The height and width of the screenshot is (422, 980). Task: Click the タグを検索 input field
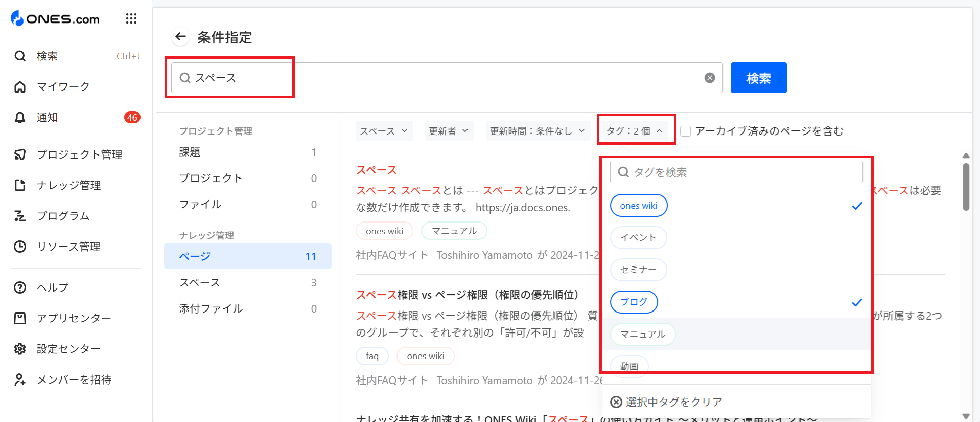click(736, 172)
